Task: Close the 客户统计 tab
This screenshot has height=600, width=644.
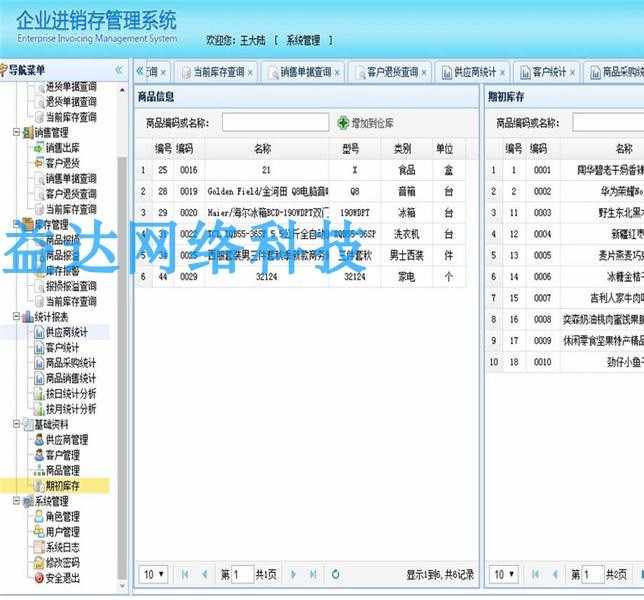Action: [x=572, y=73]
